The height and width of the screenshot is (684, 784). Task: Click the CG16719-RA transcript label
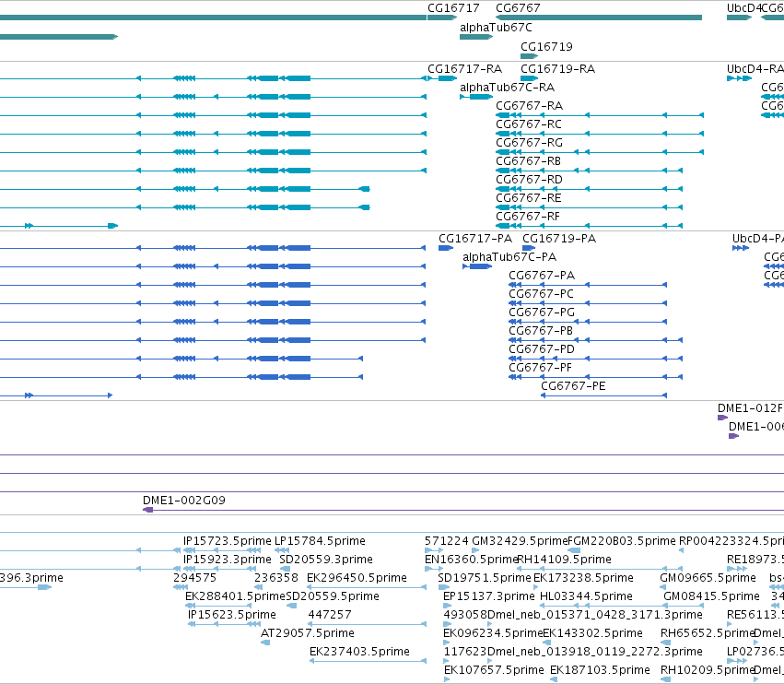[557, 69]
